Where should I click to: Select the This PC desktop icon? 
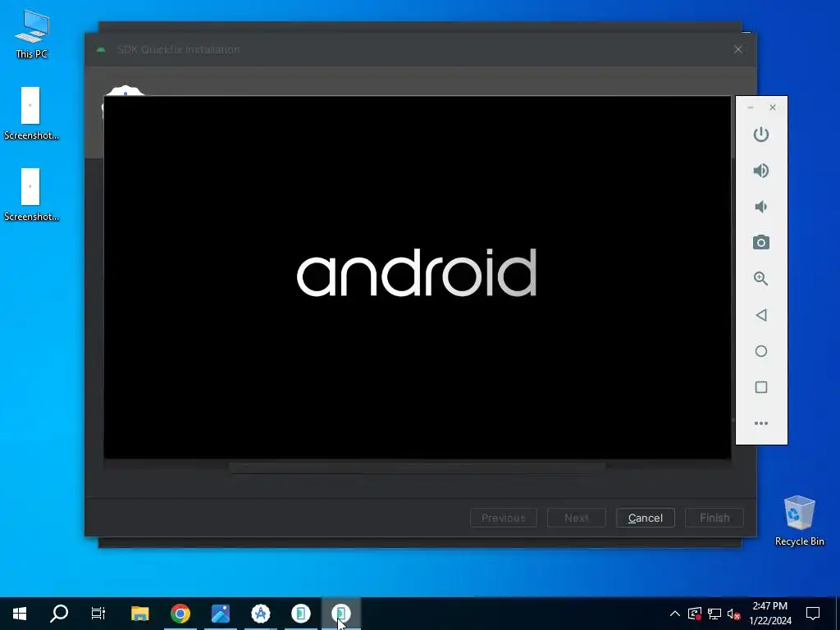tap(31, 34)
